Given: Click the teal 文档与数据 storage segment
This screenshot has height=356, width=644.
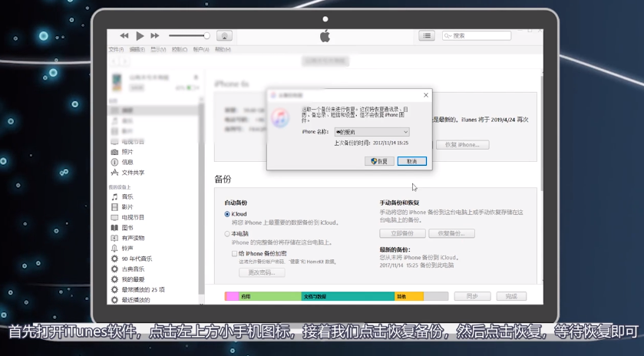Looking at the screenshot, I should [x=348, y=296].
